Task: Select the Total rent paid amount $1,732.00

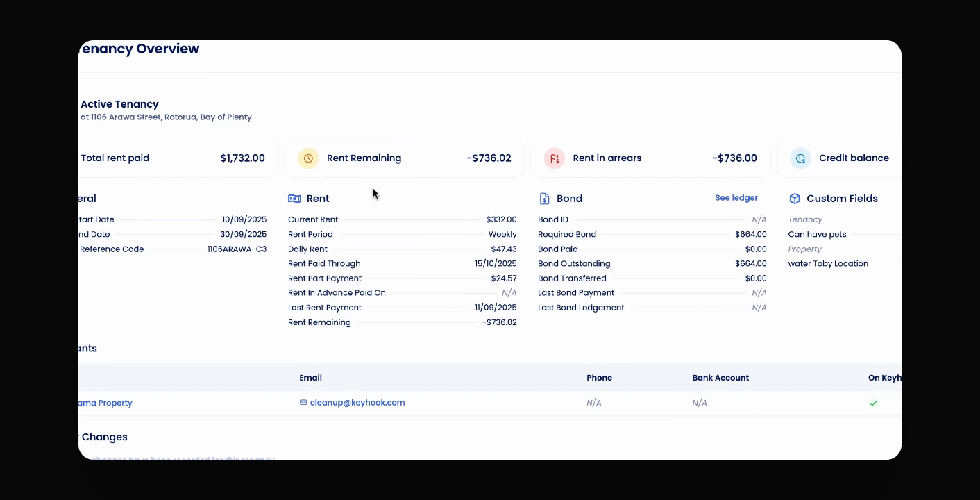Action: 243,158
